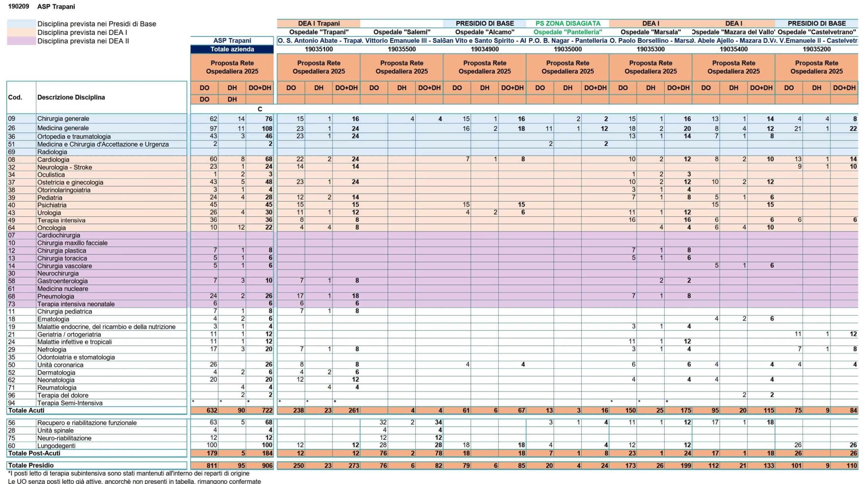This screenshot has width=868, height=484.
Task: Select the Terapia Semi-Intensiva row label
Action: [70, 403]
